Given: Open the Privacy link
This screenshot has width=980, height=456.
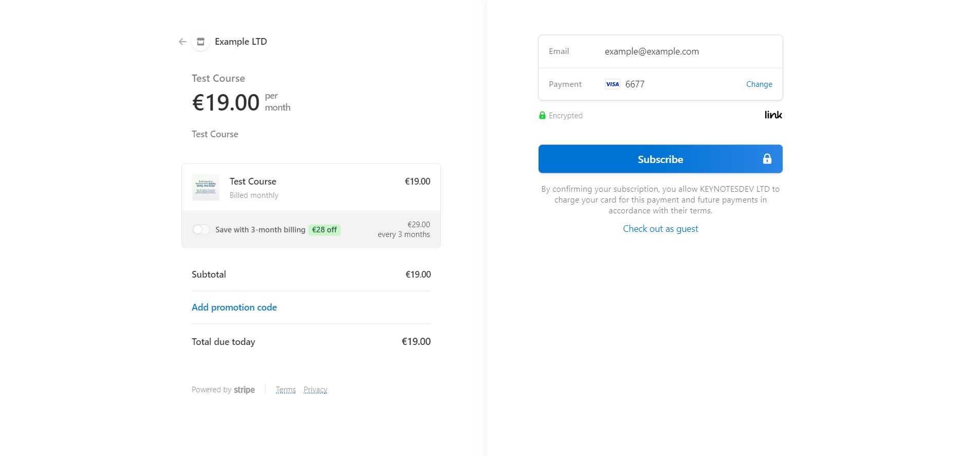Looking at the screenshot, I should (315, 390).
